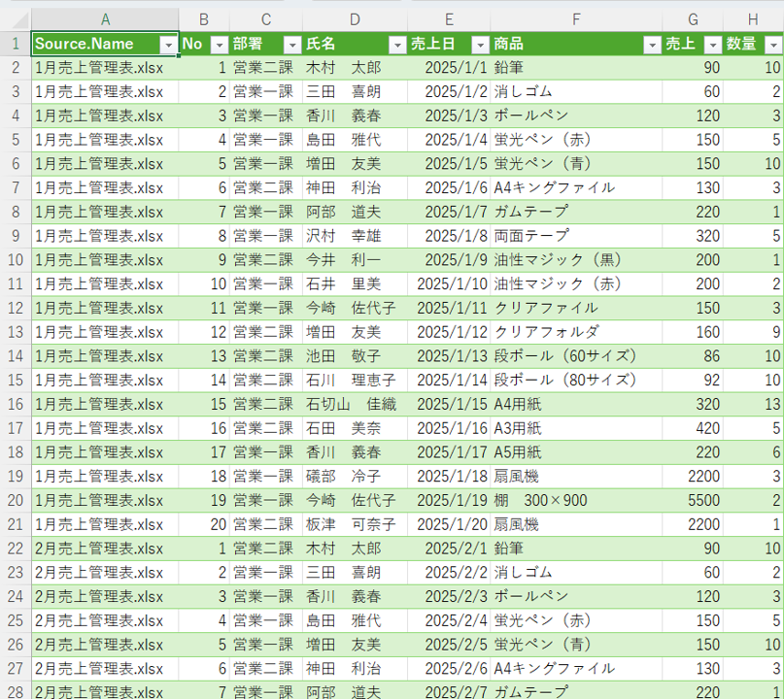Expand the 売上日 filter dropdown
Screen dimensions: 784x699
(479, 45)
